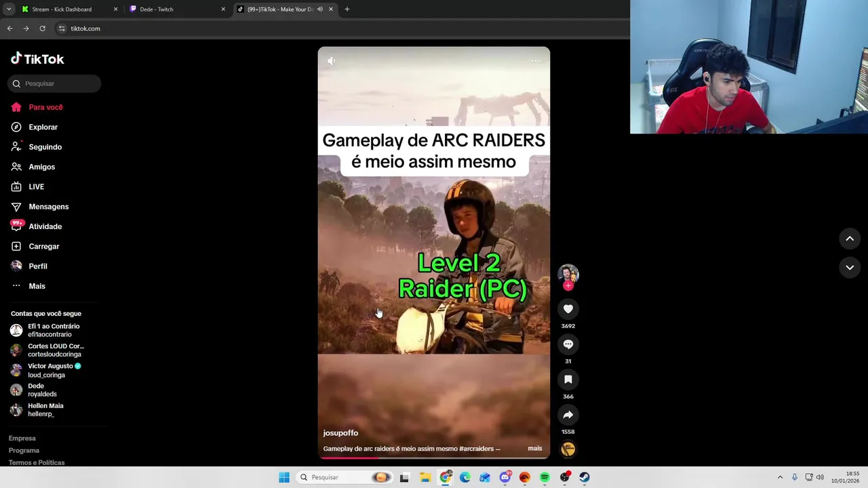The image size is (868, 488).
Task: Open a new browser tab
Action: pyautogui.click(x=347, y=9)
